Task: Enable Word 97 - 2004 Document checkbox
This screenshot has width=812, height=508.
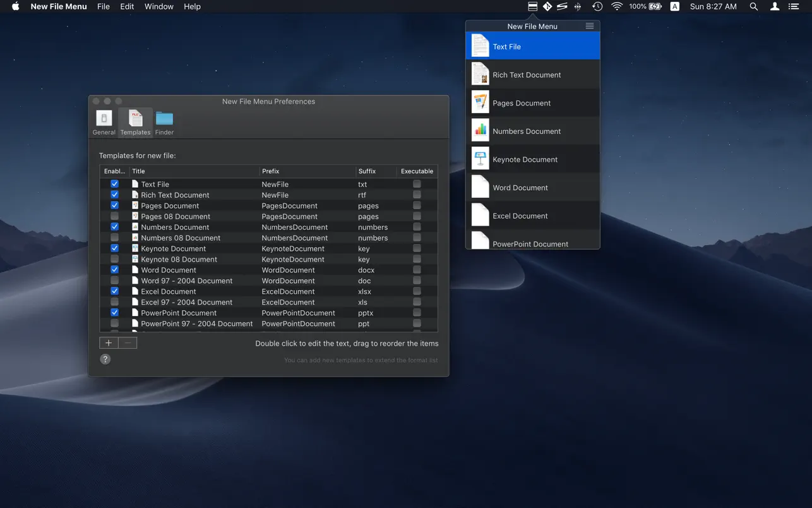Action: [x=114, y=281]
